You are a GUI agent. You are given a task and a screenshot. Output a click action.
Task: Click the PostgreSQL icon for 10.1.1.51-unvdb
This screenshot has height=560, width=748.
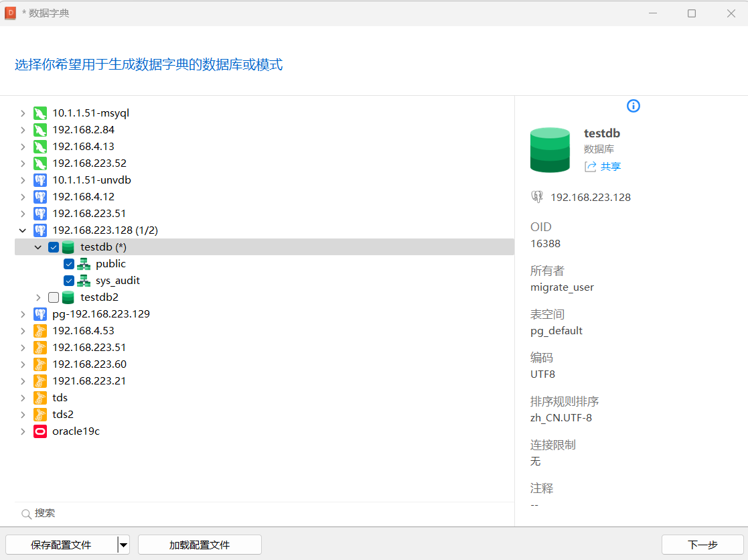(x=40, y=180)
